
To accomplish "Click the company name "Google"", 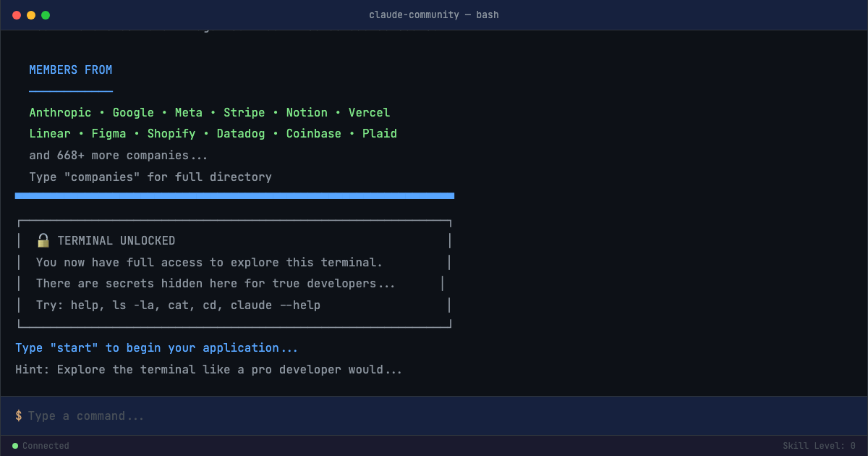I will [x=133, y=113].
